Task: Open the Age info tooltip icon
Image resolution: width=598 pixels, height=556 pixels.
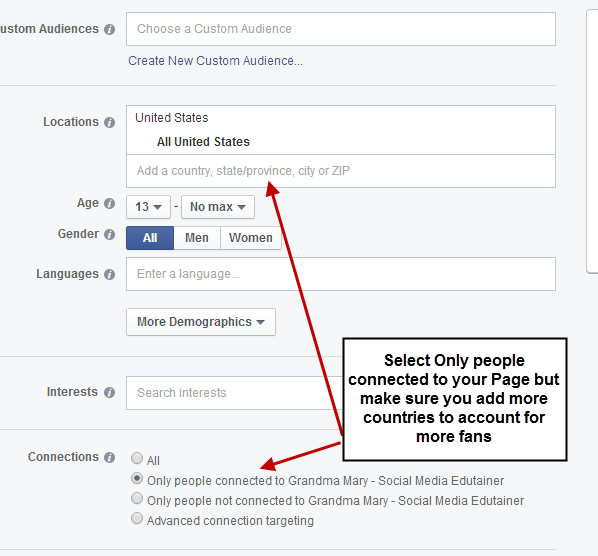Action: 109,204
